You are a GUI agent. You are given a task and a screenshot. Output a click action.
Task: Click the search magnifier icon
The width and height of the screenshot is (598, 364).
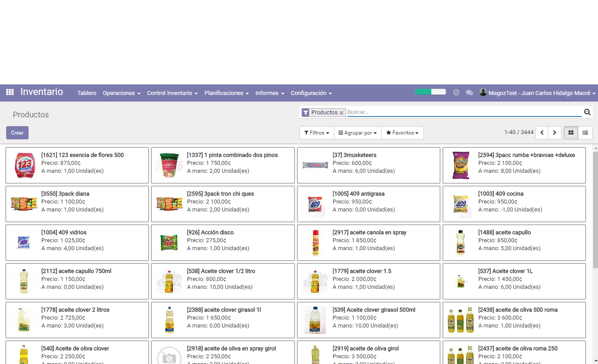tap(587, 112)
